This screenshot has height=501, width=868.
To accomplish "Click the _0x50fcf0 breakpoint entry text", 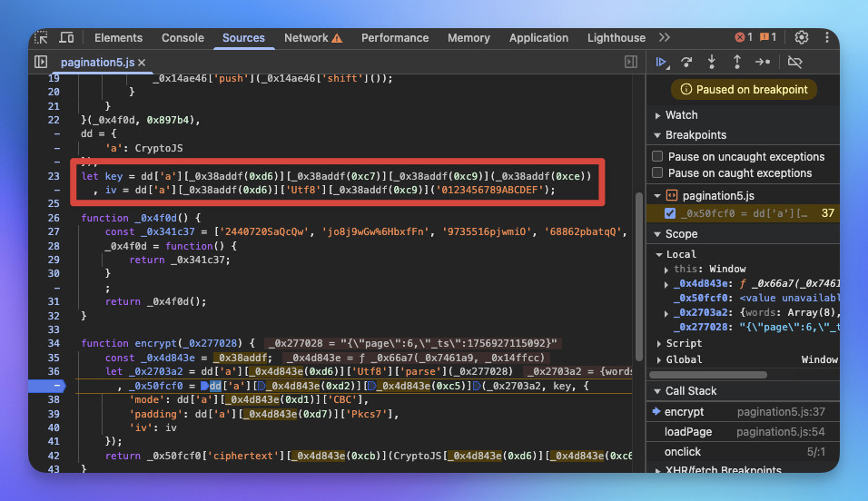I will (744, 213).
